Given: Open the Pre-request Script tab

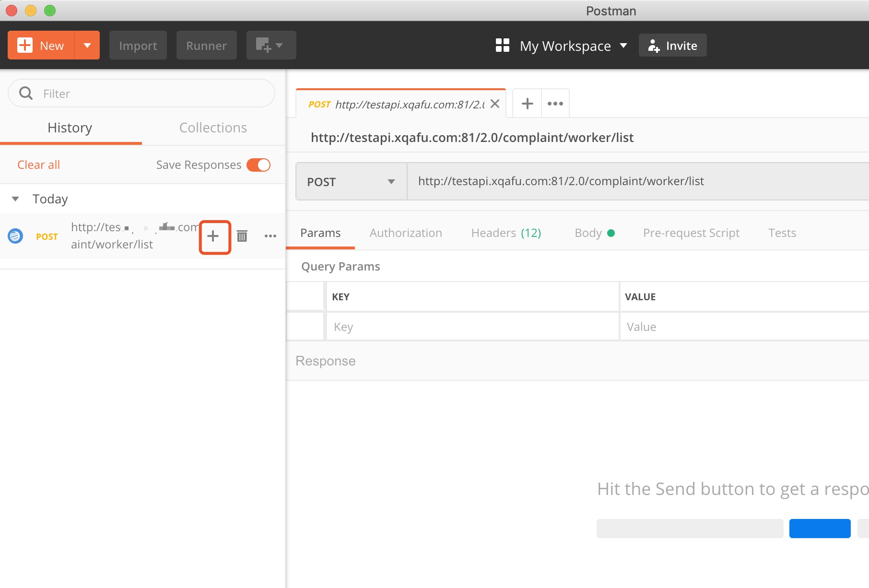Looking at the screenshot, I should pyautogui.click(x=691, y=233).
